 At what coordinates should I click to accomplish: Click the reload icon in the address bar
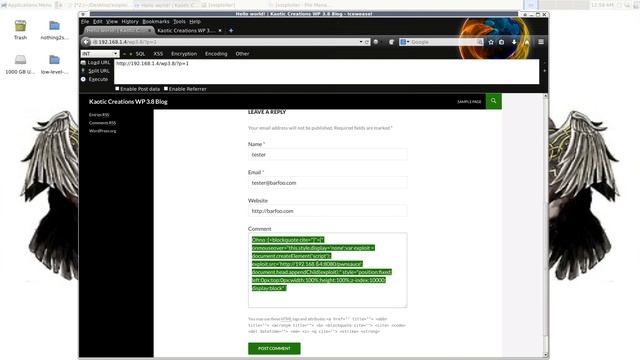367,42
